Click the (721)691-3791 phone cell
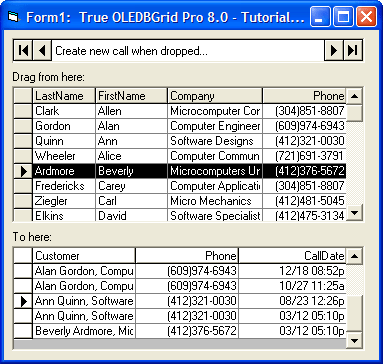383x364 pixels. (x=304, y=156)
